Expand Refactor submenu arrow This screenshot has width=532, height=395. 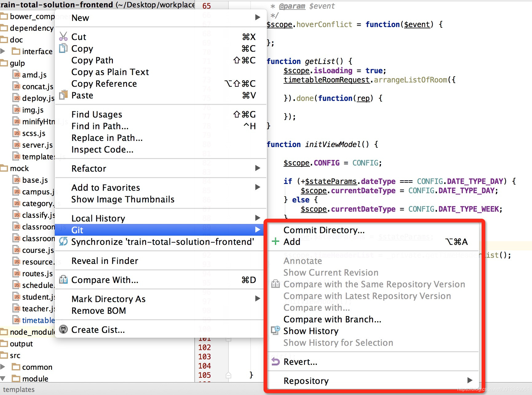coord(258,168)
